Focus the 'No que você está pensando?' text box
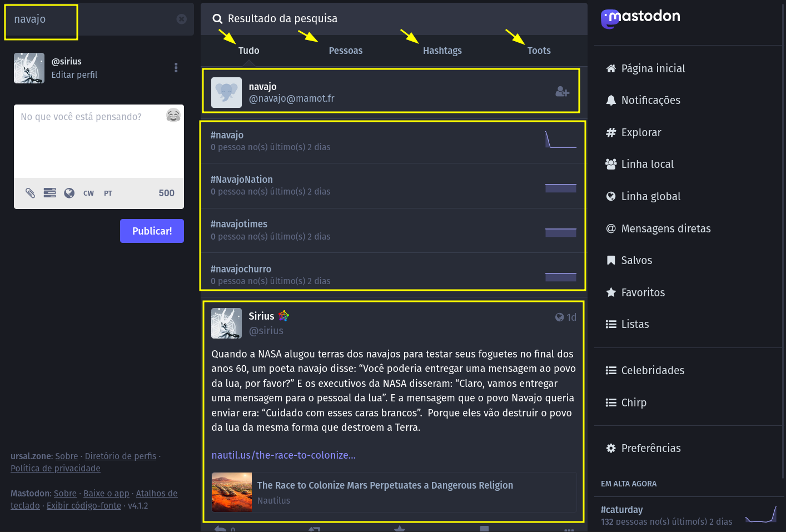Screen dimensions: 786x532 pyautogui.click(x=99, y=141)
